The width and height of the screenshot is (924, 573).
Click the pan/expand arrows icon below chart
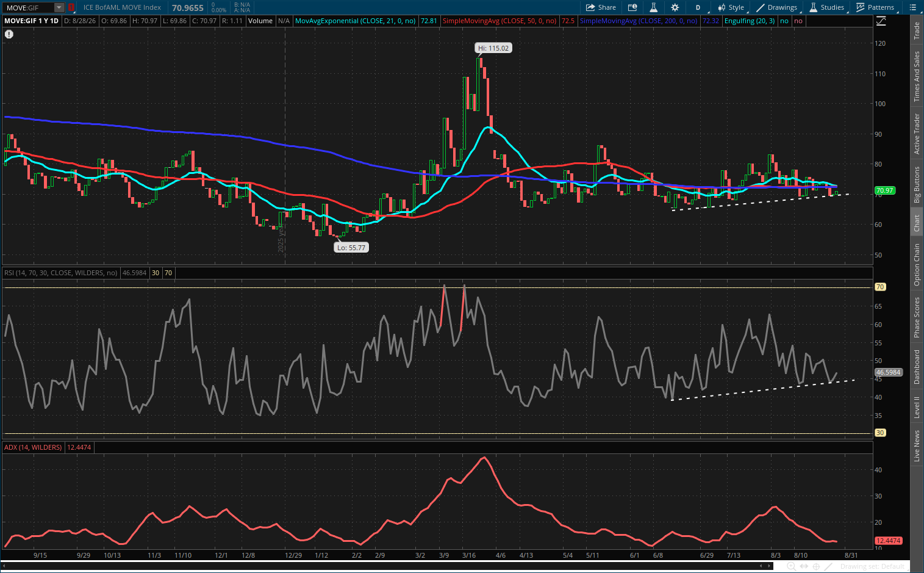pos(804,566)
